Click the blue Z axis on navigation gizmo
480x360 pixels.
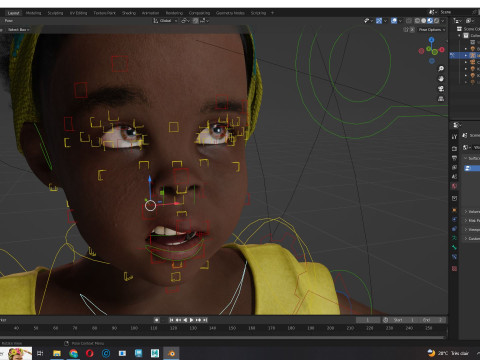(432, 40)
